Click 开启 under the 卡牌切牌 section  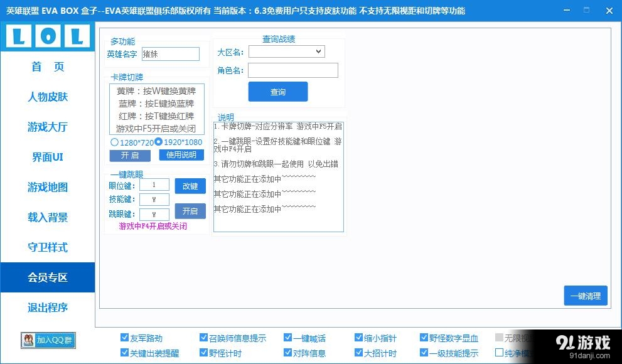pyautogui.click(x=130, y=156)
